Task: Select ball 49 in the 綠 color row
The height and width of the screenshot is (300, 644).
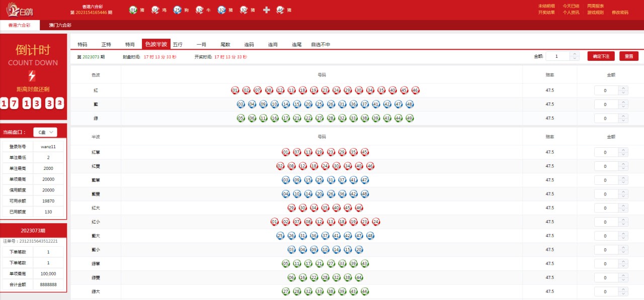Action: [410, 119]
